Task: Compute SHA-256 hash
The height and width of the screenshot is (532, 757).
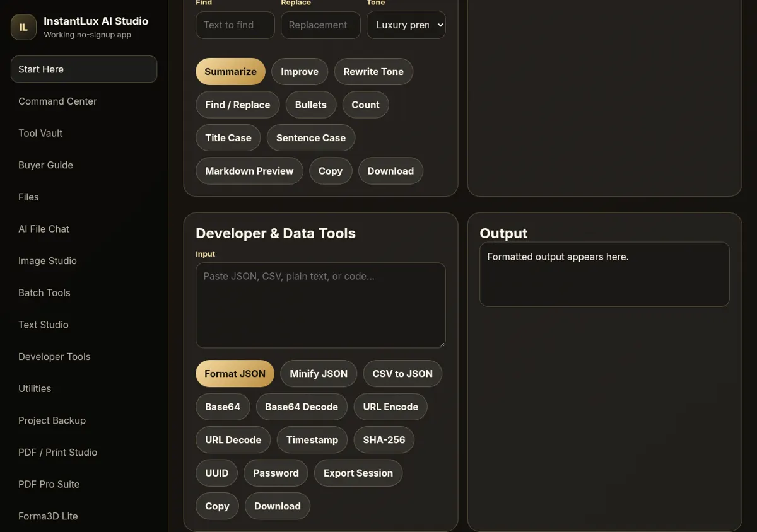Action: pos(384,440)
